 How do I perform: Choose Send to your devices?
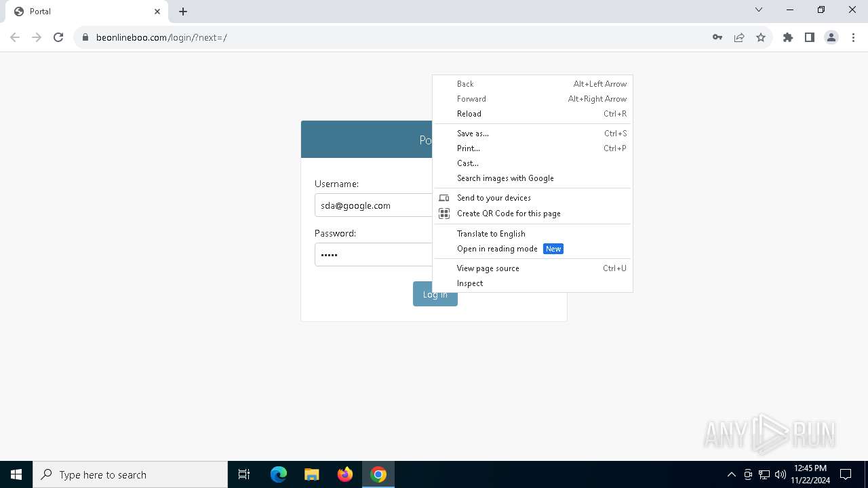[x=532, y=198]
